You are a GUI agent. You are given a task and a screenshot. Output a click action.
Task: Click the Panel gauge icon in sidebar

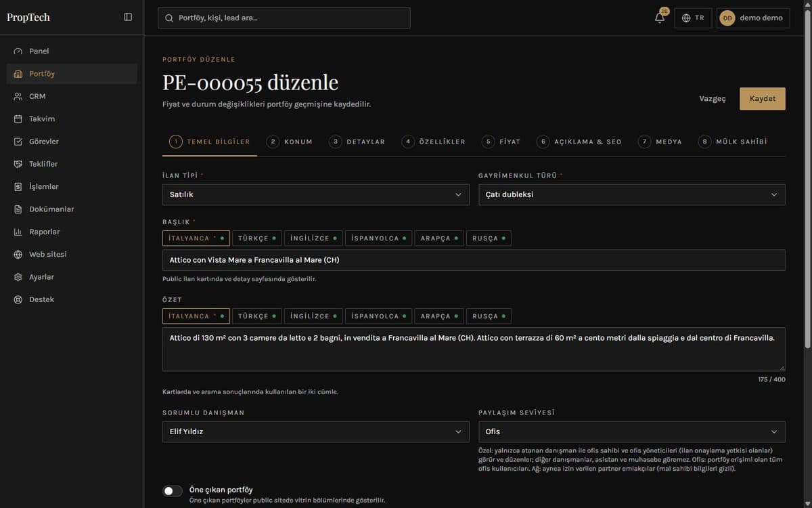coord(18,51)
